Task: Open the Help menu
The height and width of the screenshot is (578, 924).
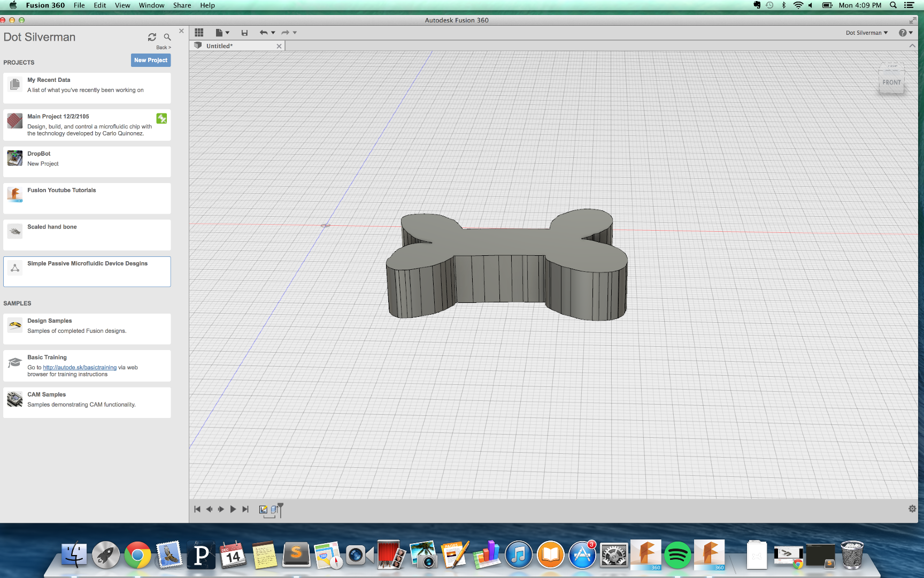Action: point(207,5)
